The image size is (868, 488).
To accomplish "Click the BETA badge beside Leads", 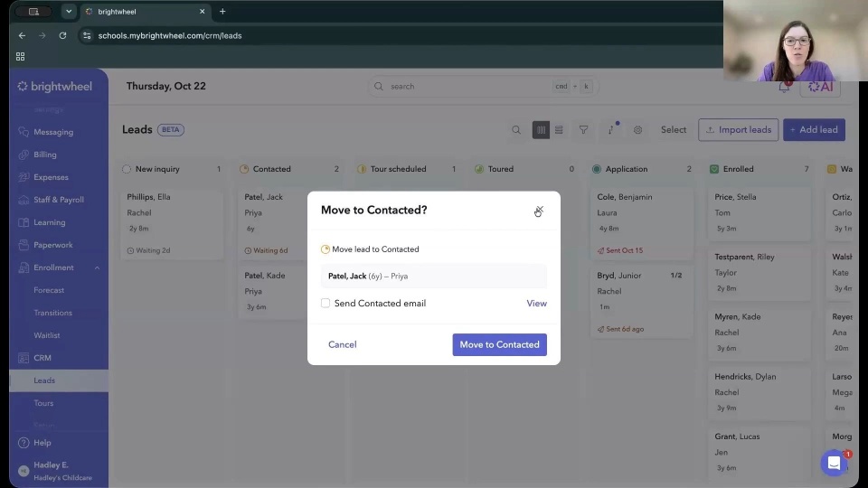I will click(x=171, y=129).
